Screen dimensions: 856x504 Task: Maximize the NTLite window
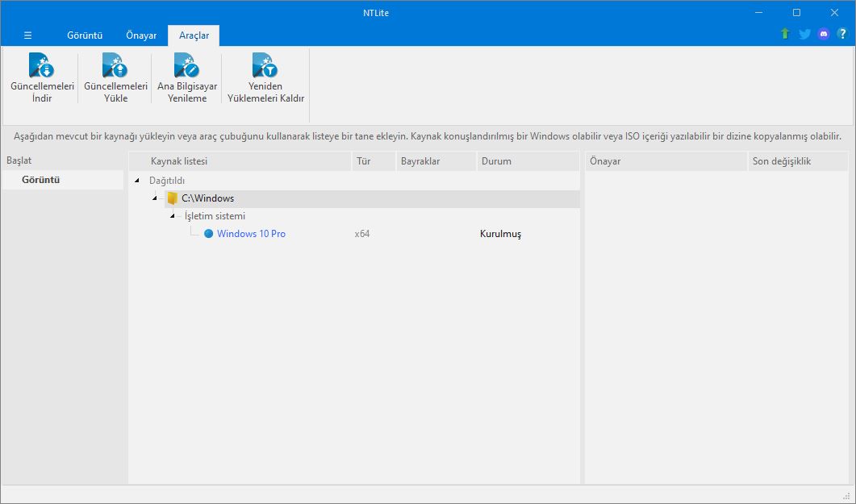tap(796, 12)
